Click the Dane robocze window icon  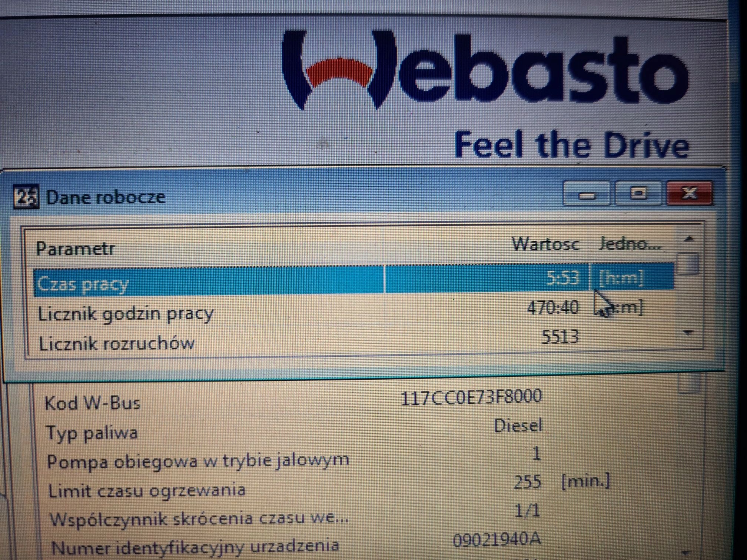point(26,197)
